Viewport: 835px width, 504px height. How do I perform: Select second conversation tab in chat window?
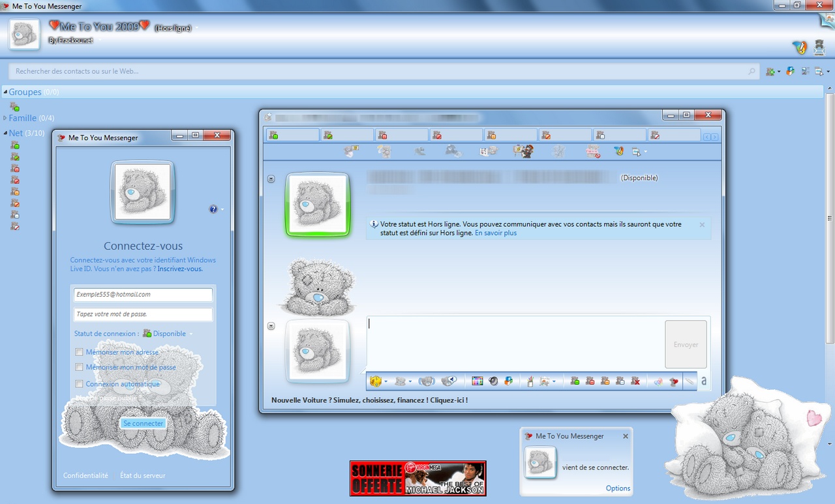pyautogui.click(x=347, y=135)
